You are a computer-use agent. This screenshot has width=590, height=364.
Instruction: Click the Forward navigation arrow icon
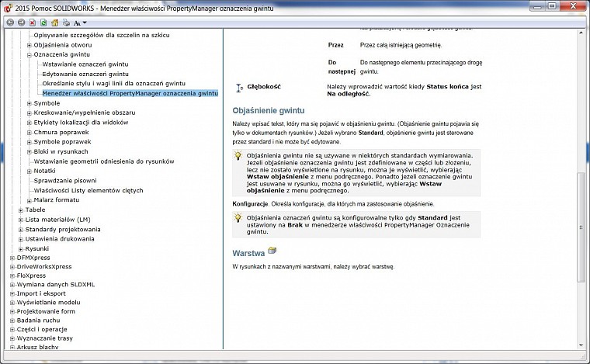coord(22,23)
